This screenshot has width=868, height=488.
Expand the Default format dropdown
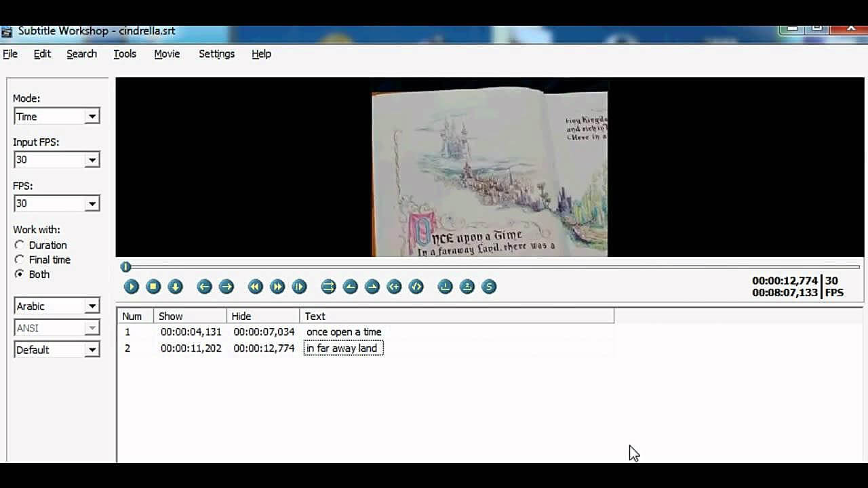click(92, 350)
